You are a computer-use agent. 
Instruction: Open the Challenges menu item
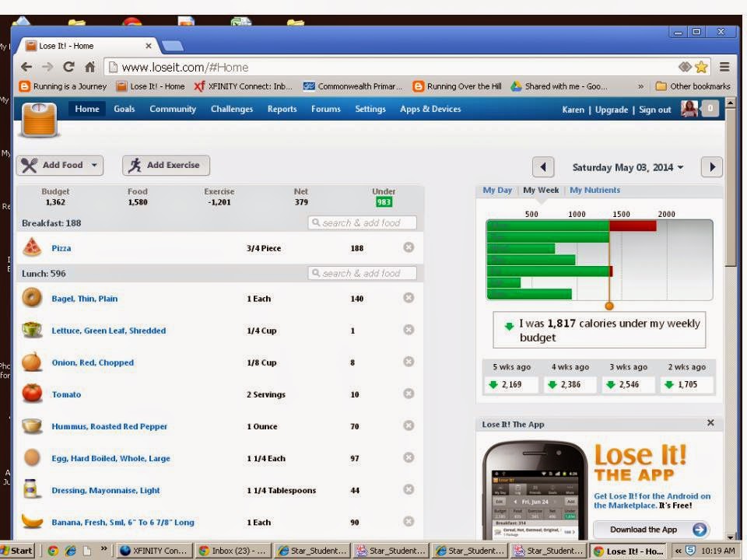pyautogui.click(x=232, y=109)
